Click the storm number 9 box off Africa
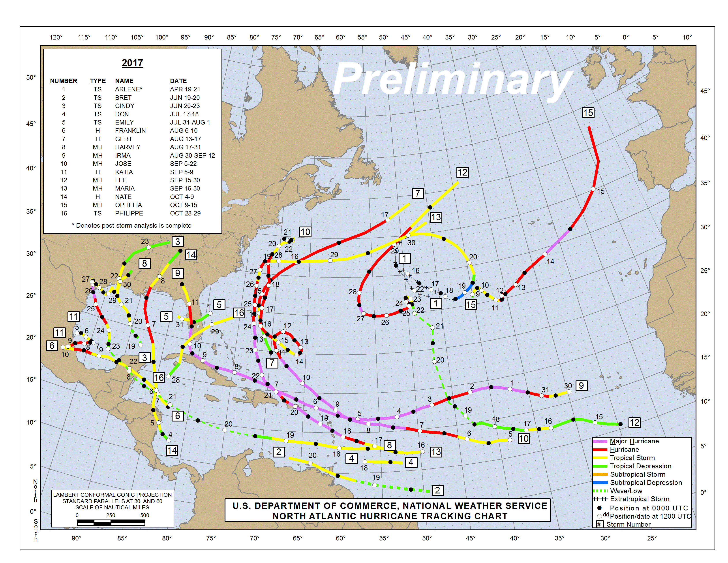This screenshot has width=728, height=563. (581, 385)
